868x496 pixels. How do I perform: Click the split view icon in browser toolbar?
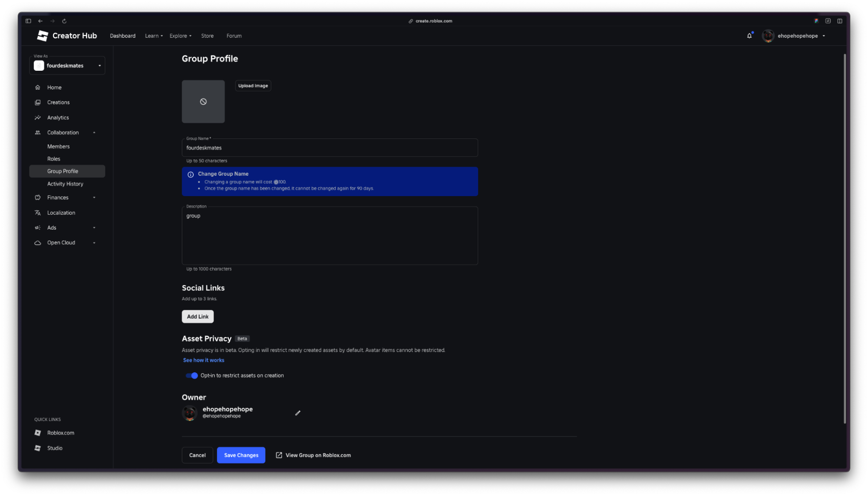tap(840, 21)
